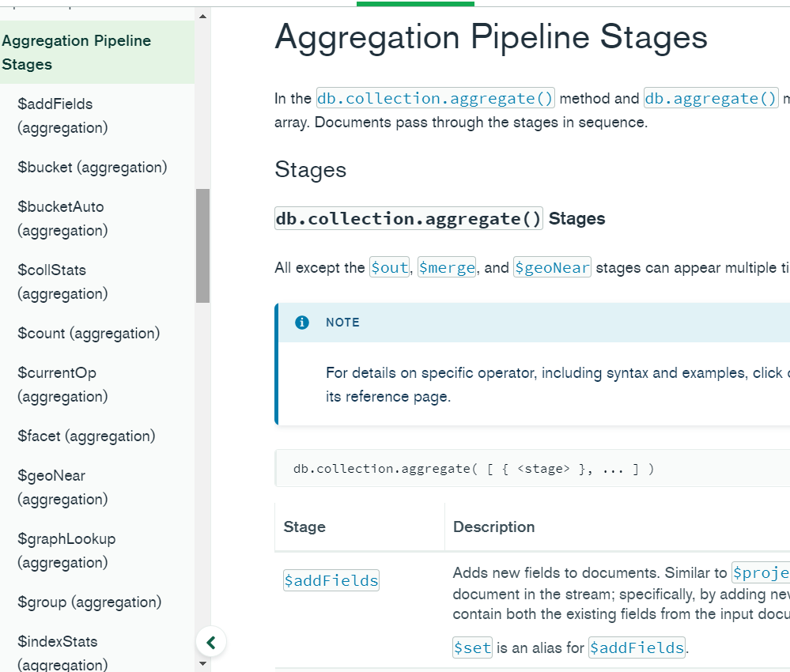Navigate to $geoNear (aggregation) in the sidebar
The image size is (790, 672).
62,487
